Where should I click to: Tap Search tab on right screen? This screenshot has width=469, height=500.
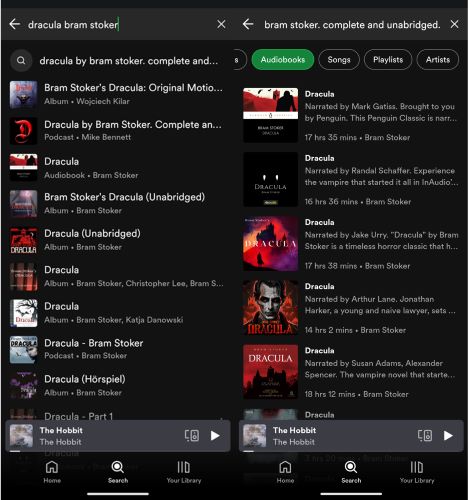(351, 472)
